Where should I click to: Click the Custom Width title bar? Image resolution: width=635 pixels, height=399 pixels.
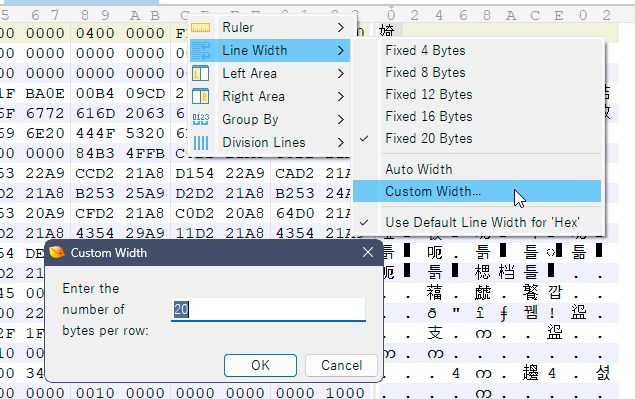[214, 252]
